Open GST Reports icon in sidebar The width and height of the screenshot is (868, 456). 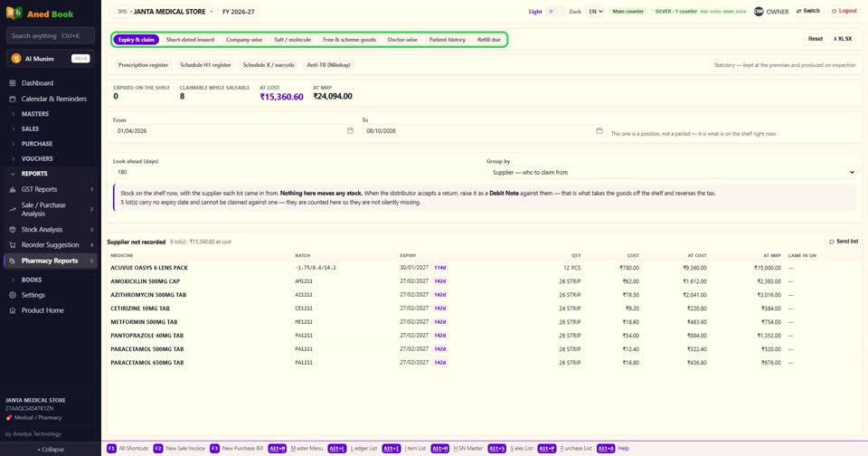(x=12, y=189)
